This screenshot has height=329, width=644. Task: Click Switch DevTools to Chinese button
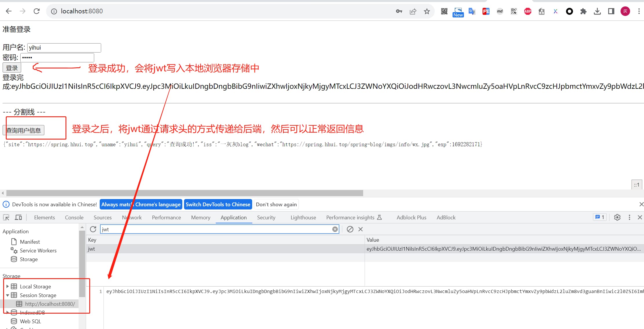click(218, 204)
